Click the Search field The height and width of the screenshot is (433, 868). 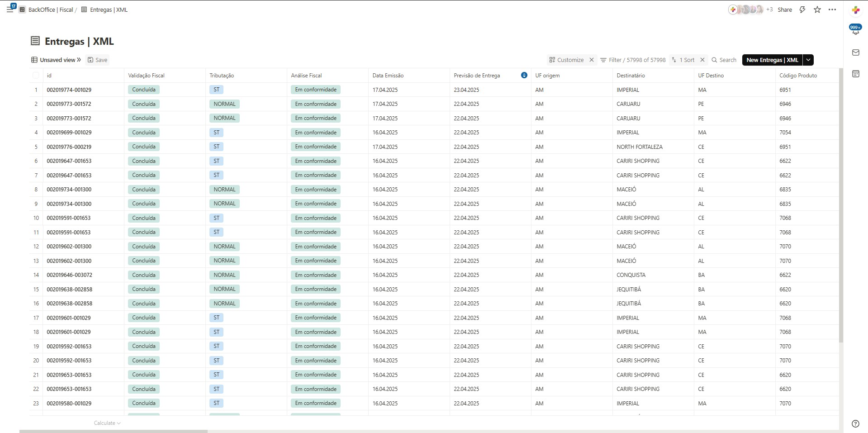724,60
